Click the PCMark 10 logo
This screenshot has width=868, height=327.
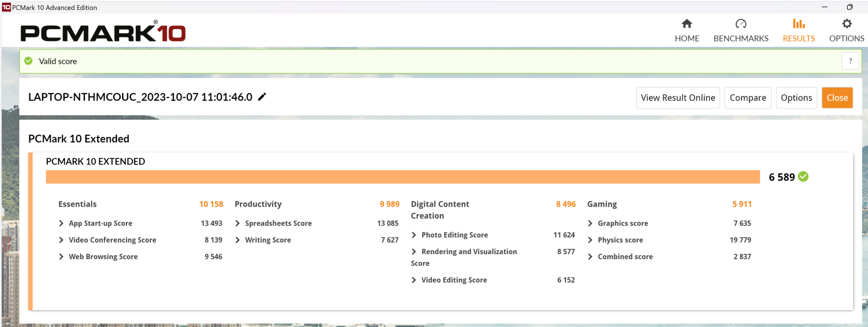tap(103, 32)
